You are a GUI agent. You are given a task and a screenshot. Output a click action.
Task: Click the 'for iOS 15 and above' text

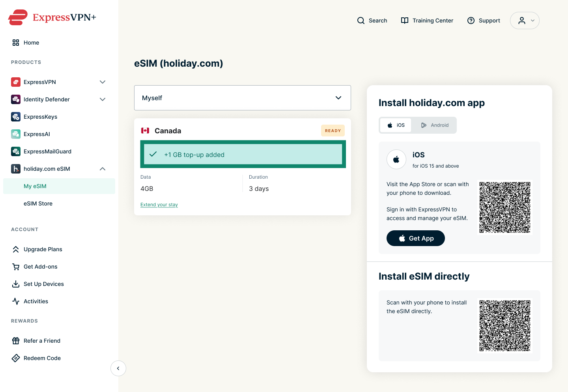436,166
